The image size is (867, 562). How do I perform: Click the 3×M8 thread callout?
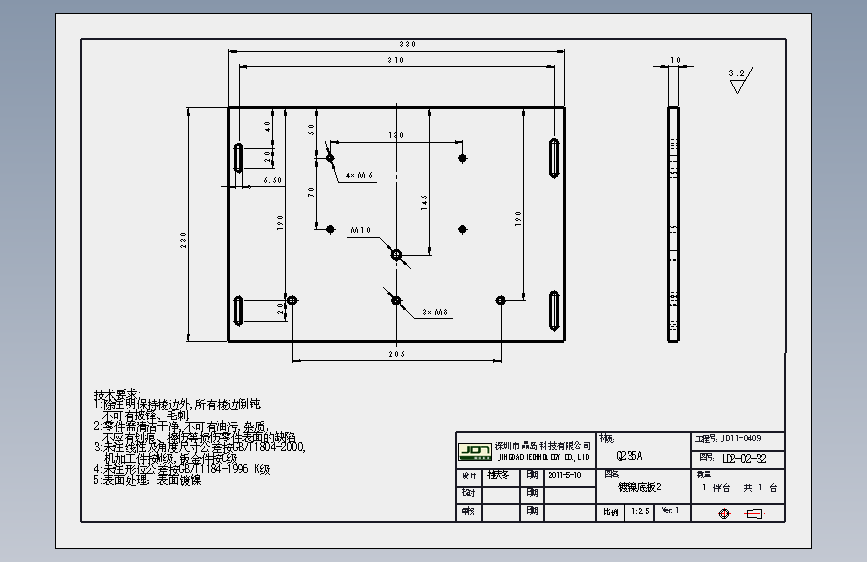pos(435,312)
